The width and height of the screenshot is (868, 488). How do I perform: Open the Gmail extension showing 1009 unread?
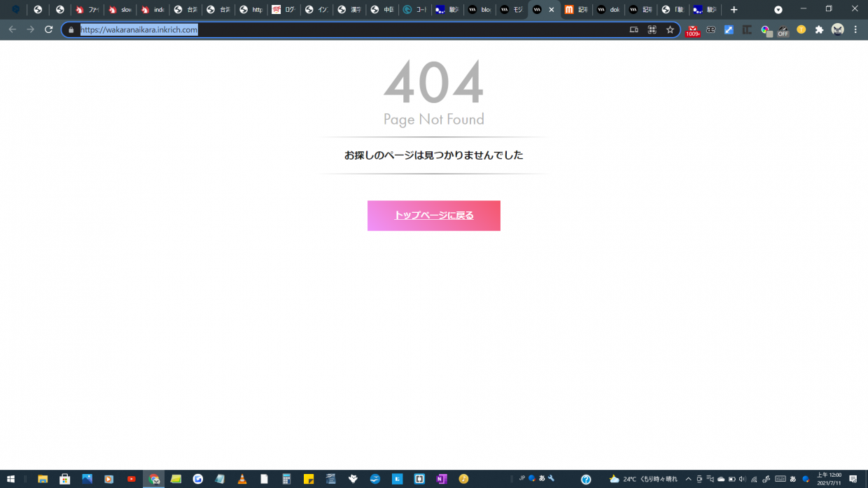point(692,30)
